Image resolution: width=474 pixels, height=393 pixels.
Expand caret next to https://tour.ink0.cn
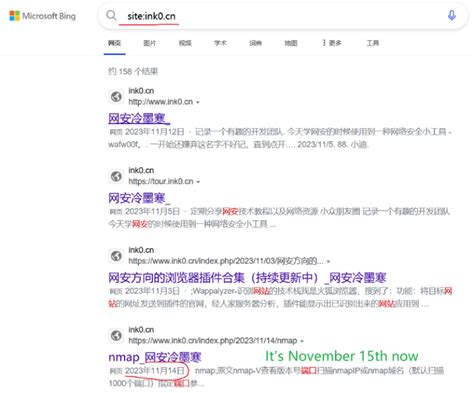198,182
